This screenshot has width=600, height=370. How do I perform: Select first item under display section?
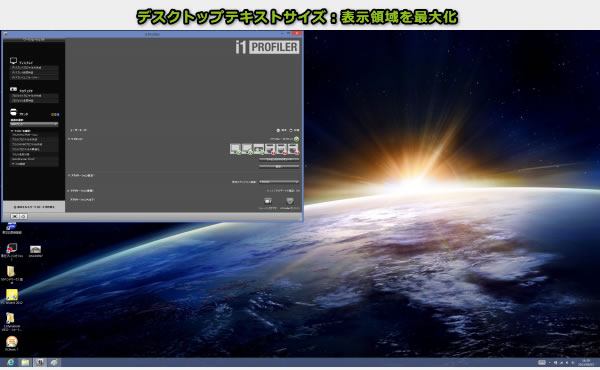(34, 68)
